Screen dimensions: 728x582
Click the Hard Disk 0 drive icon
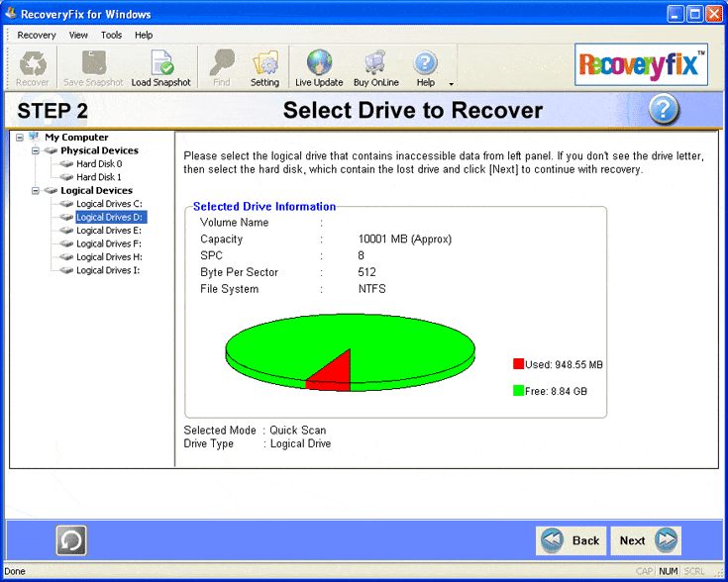tap(67, 164)
